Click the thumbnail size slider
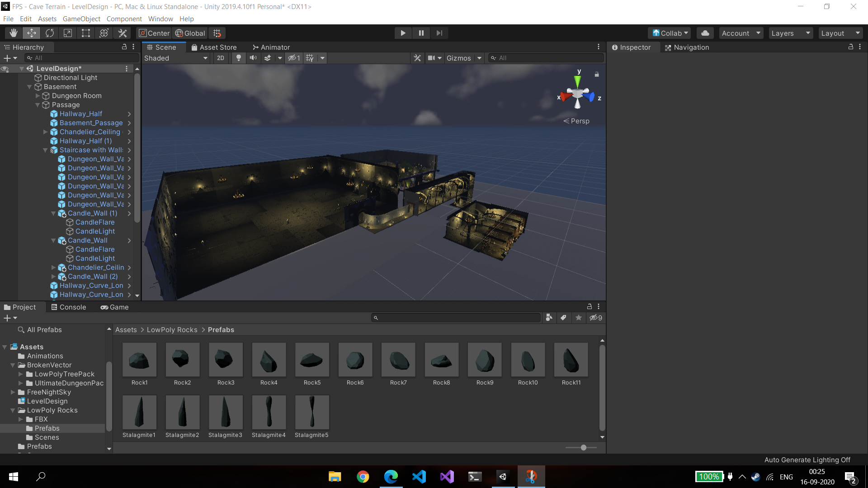Screen dimensions: 868x488 tap(583, 447)
